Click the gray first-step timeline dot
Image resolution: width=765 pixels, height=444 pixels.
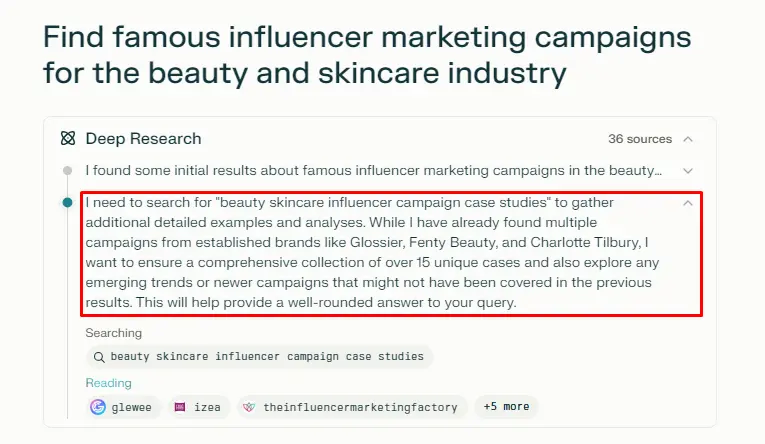67,171
